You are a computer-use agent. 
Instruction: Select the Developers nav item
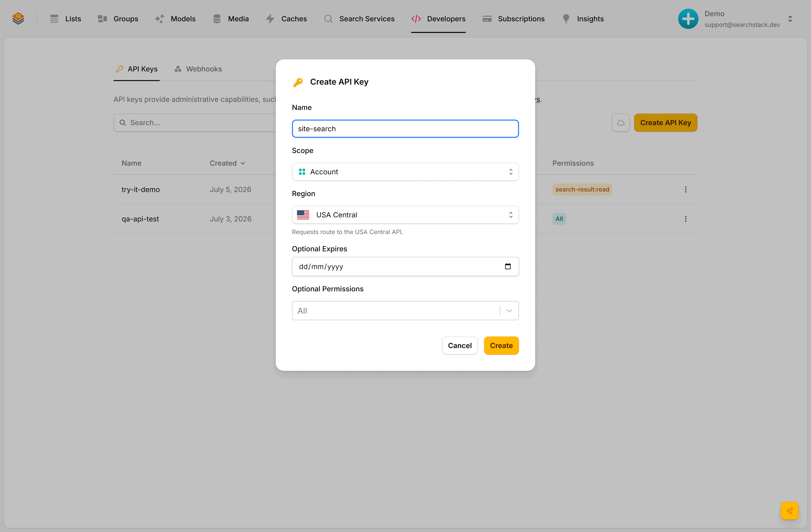[x=438, y=19]
